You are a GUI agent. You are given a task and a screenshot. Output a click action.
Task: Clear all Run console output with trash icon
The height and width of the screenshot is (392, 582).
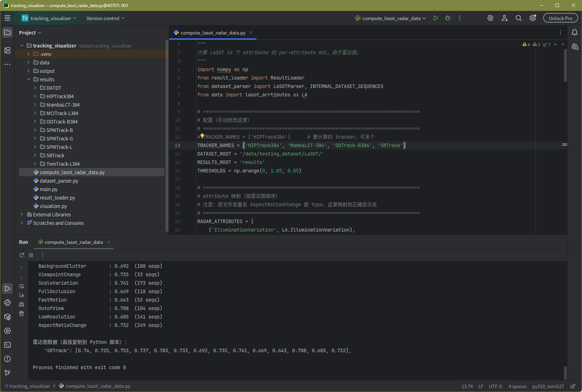21,314
